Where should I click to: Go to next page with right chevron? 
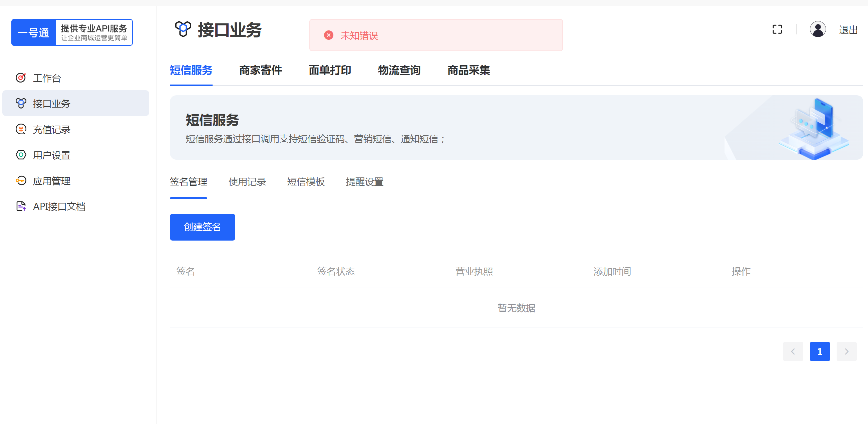click(x=846, y=351)
